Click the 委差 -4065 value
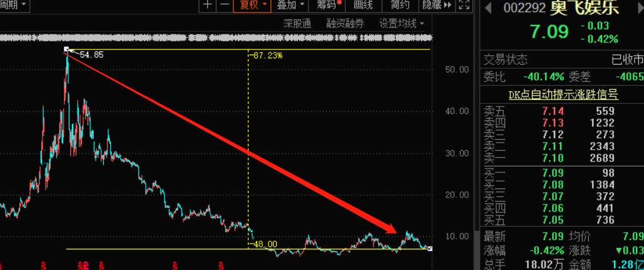Screen dimensions: 644x270 (x=630, y=77)
